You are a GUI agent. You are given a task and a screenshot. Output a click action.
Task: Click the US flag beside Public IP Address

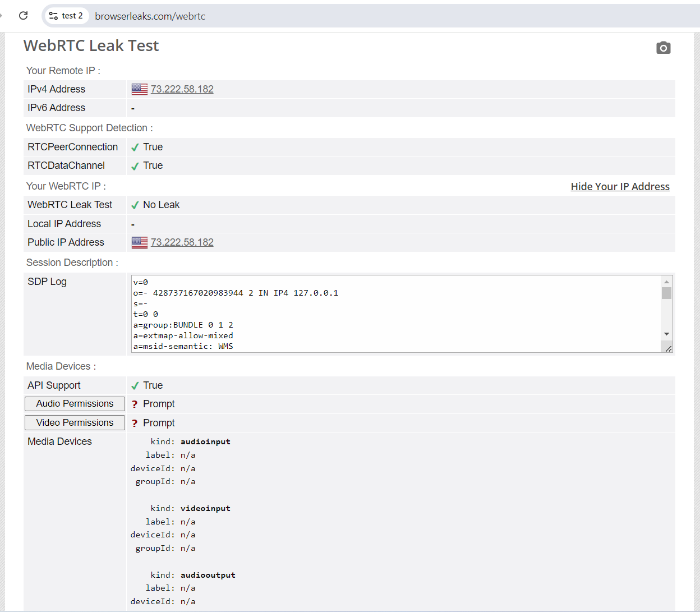(139, 242)
